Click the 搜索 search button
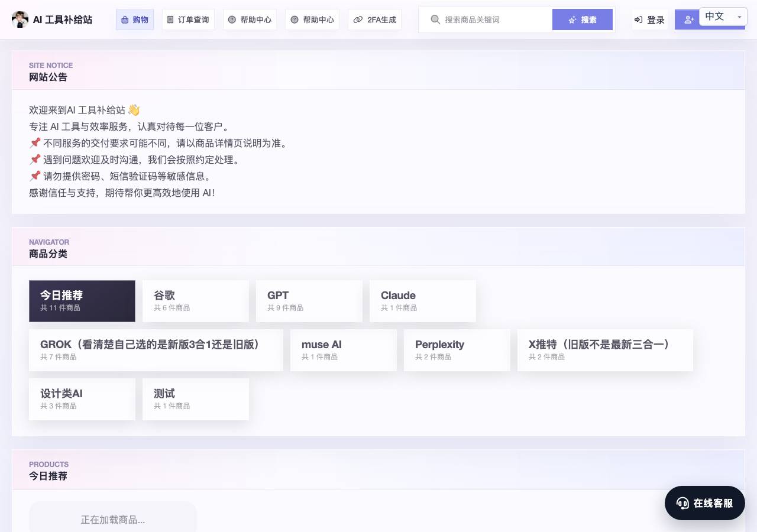The height and width of the screenshot is (532, 757). [x=583, y=20]
